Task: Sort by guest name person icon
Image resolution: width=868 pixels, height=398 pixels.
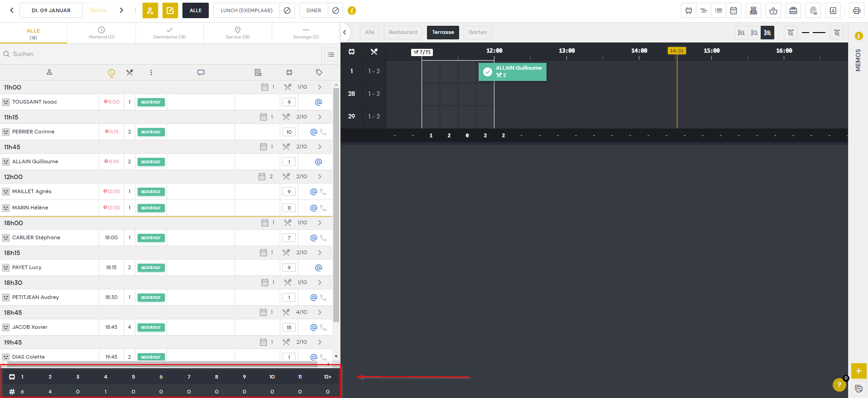Action: (49, 72)
